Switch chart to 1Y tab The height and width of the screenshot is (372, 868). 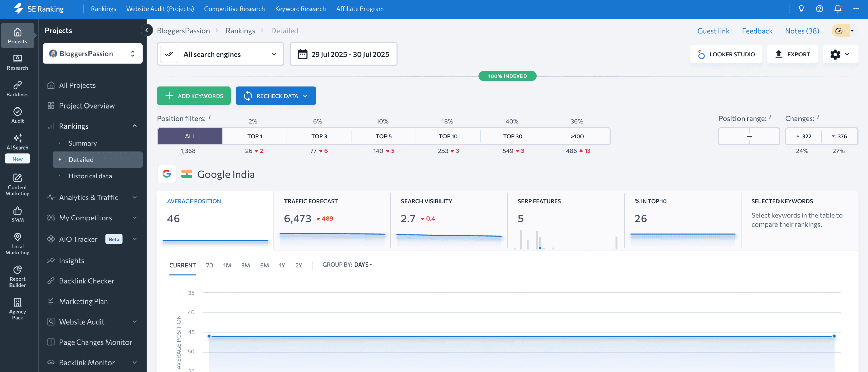click(282, 265)
